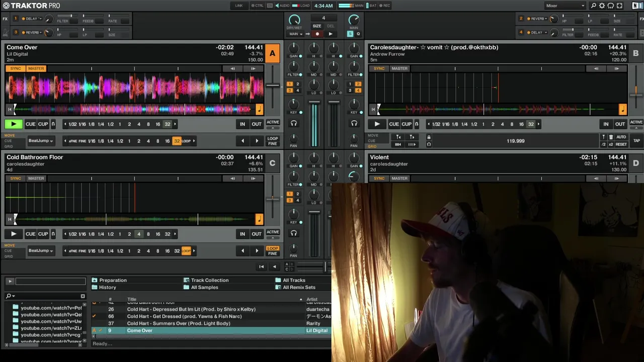Toggle the S snap button in master section
644x362 pixels.
[x=350, y=34]
